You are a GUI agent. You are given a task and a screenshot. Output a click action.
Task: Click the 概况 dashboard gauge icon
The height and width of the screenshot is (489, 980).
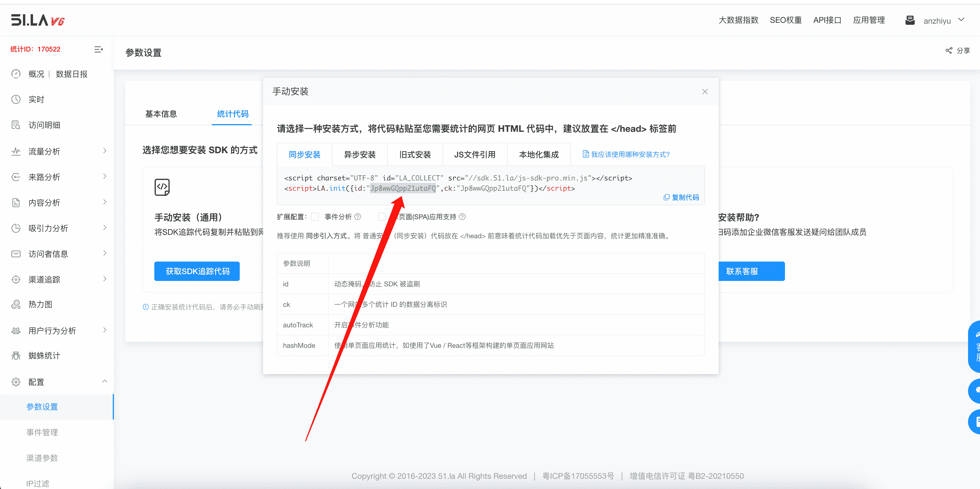(16, 74)
